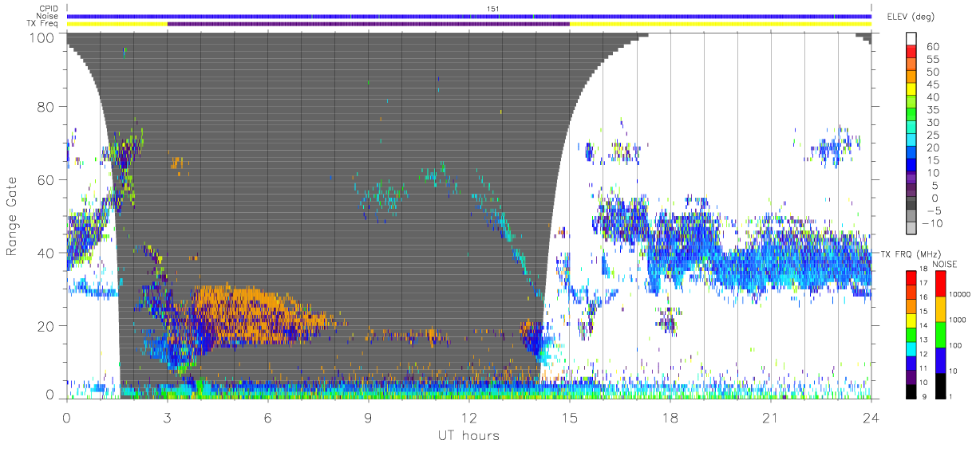The height and width of the screenshot is (452, 980).
Task: Click the CPID value "151"
Action: (492, 9)
